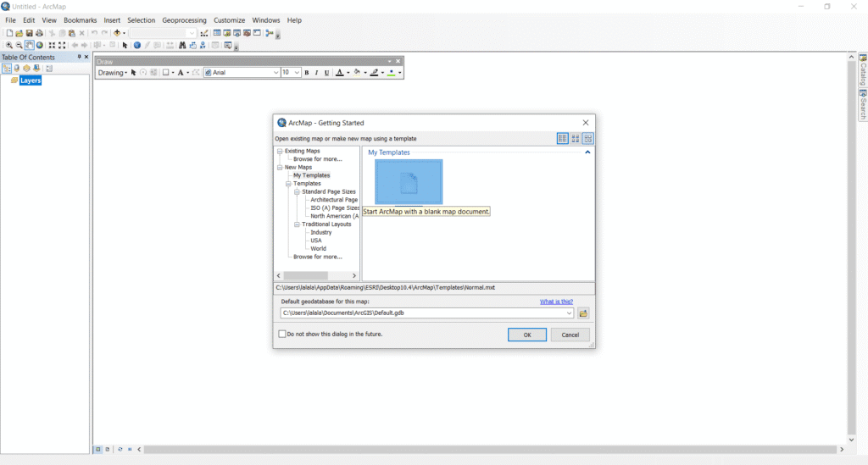868x465 pixels.
Task: Click Cancel in Getting Started dialog
Action: click(570, 335)
